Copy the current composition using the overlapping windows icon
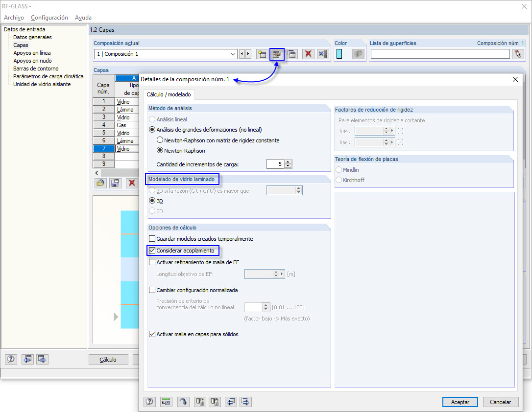The height and width of the screenshot is (412, 532). pyautogui.click(x=291, y=54)
